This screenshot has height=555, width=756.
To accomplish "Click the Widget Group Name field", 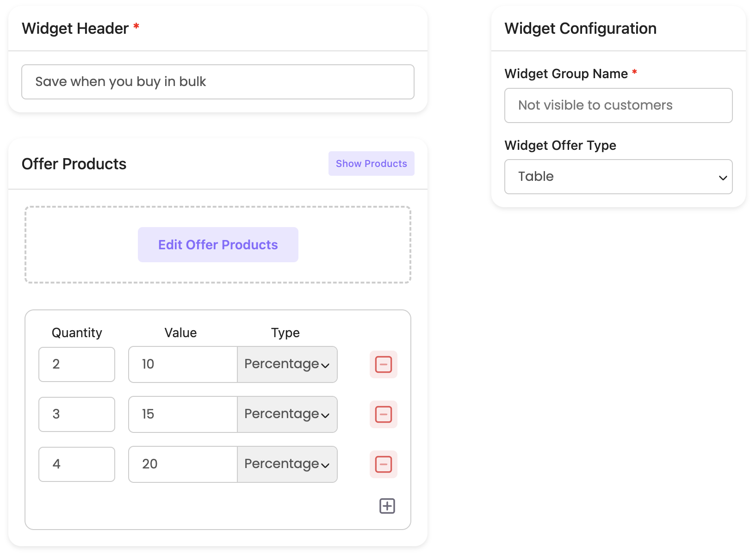I will 618,105.
